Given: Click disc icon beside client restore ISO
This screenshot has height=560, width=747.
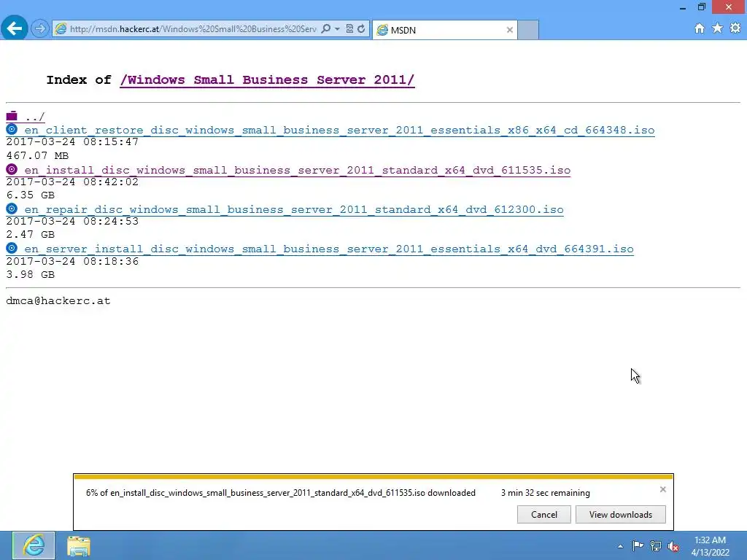Looking at the screenshot, I should (12, 130).
